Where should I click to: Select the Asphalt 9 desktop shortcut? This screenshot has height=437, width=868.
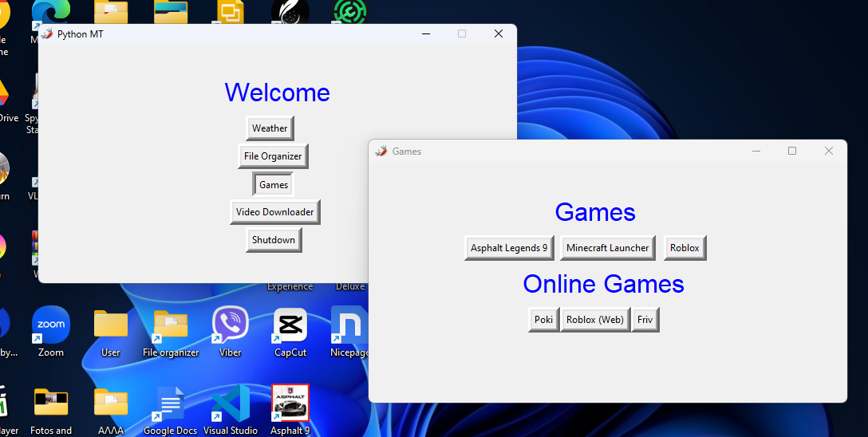click(290, 411)
